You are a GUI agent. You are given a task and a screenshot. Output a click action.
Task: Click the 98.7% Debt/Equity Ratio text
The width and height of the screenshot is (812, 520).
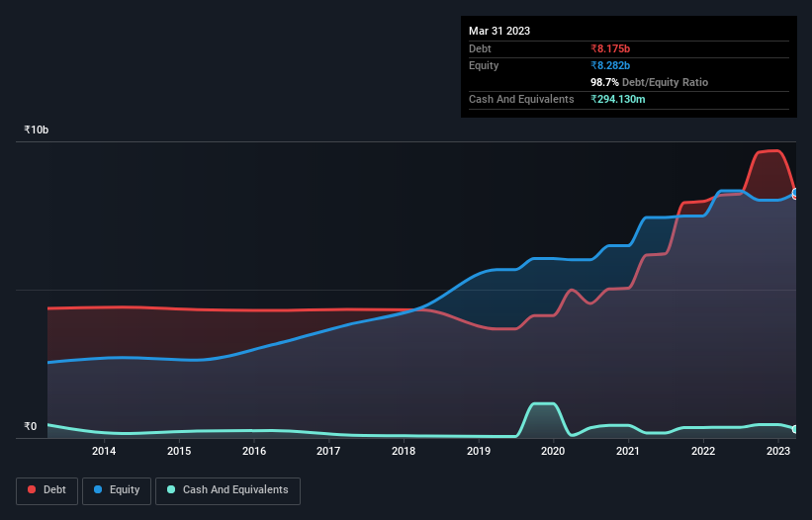649,82
